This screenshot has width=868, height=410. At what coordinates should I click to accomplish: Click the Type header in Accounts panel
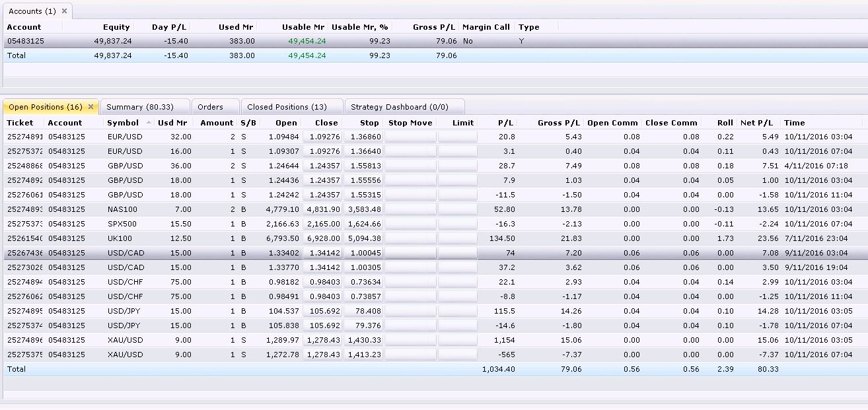coord(529,27)
